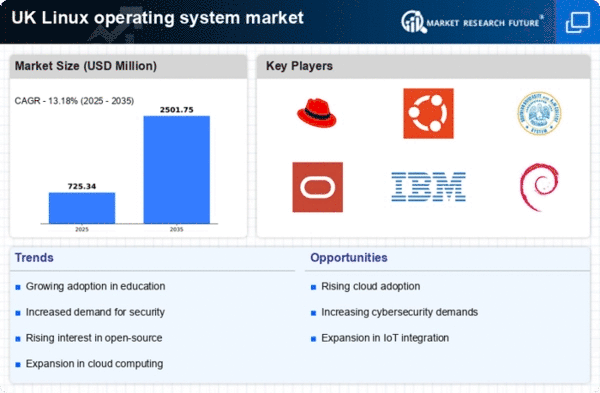Click the Red Hat fedora logo
Image resolution: width=600 pixels, height=393 pixels.
coord(317,113)
